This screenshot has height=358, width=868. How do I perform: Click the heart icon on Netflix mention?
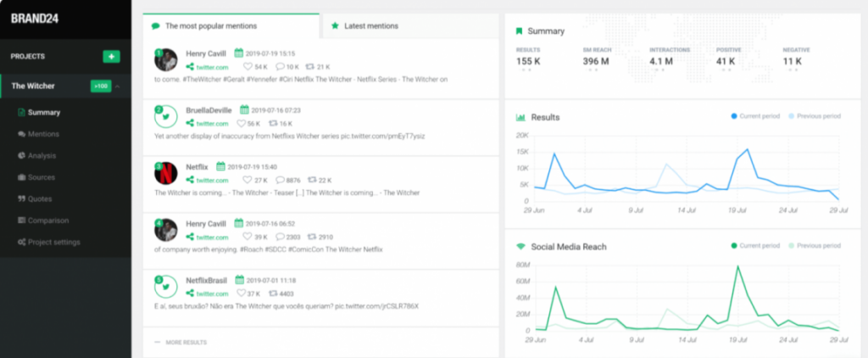[x=248, y=180]
